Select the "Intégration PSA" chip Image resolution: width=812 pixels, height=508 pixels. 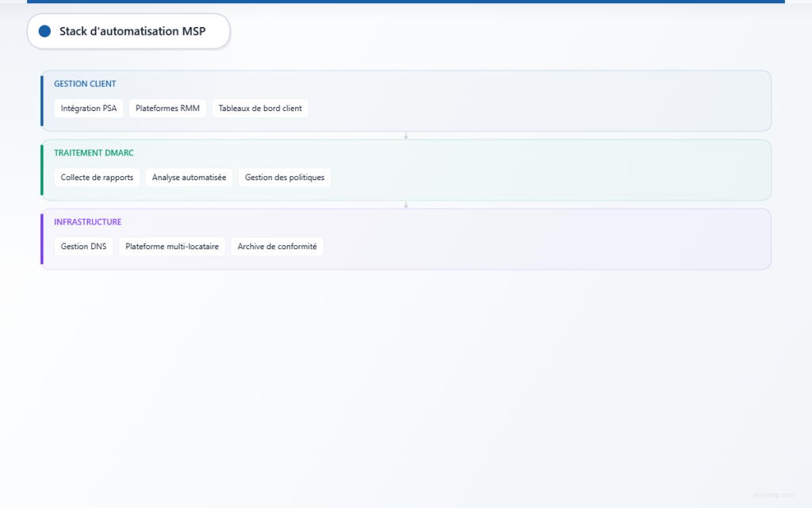(x=88, y=108)
